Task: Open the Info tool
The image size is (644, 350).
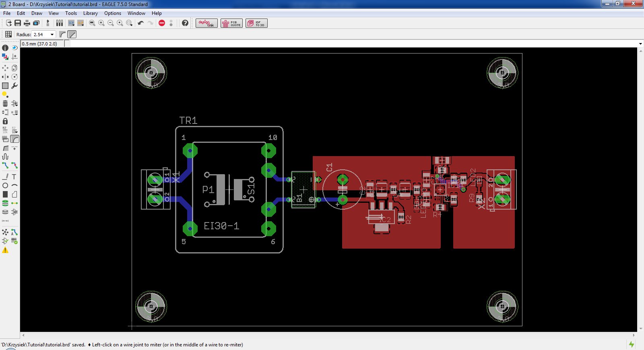Action: point(5,48)
